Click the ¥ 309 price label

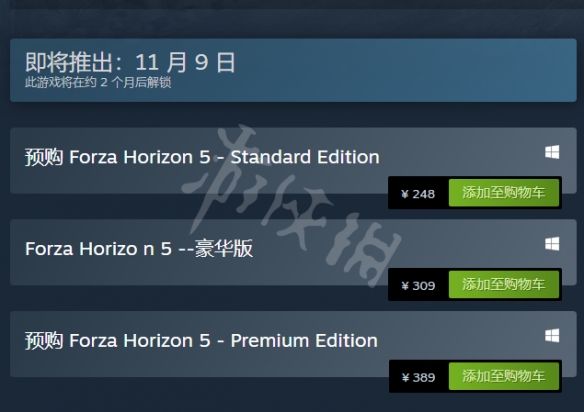[x=418, y=286]
